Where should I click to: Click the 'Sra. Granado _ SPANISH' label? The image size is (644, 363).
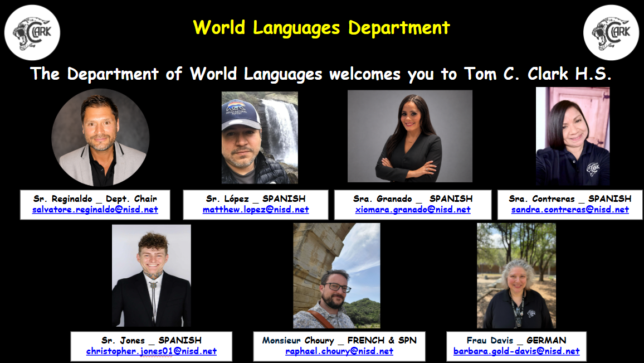pyautogui.click(x=413, y=199)
